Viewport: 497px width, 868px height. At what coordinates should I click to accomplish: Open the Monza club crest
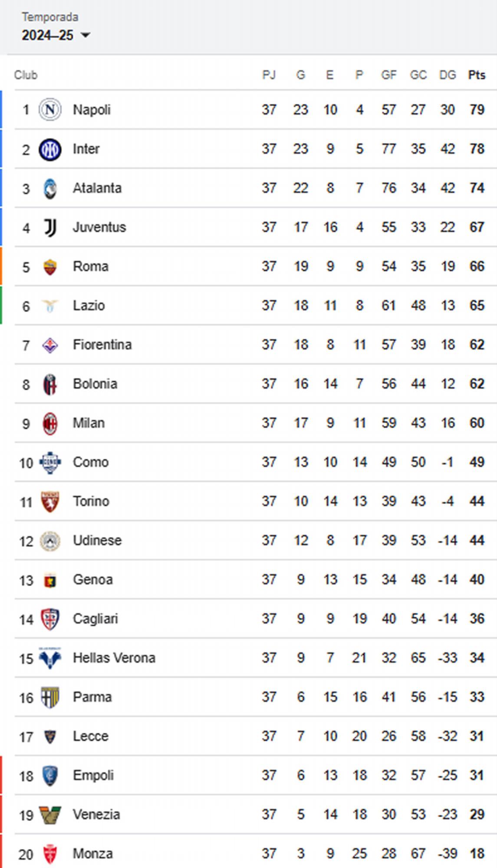point(49,853)
